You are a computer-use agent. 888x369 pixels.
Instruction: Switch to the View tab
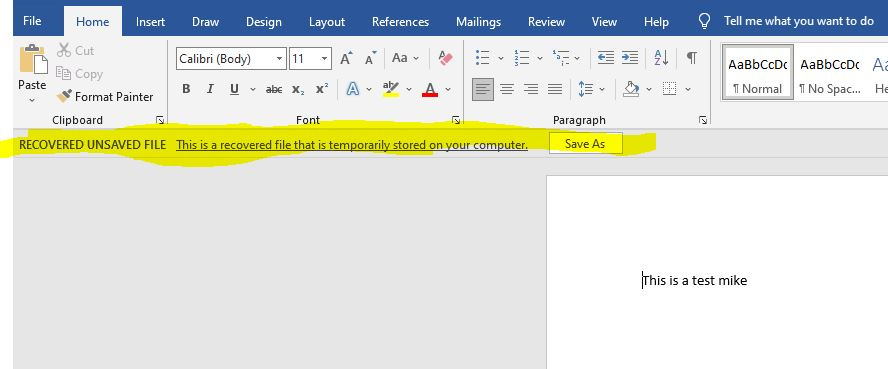604,22
